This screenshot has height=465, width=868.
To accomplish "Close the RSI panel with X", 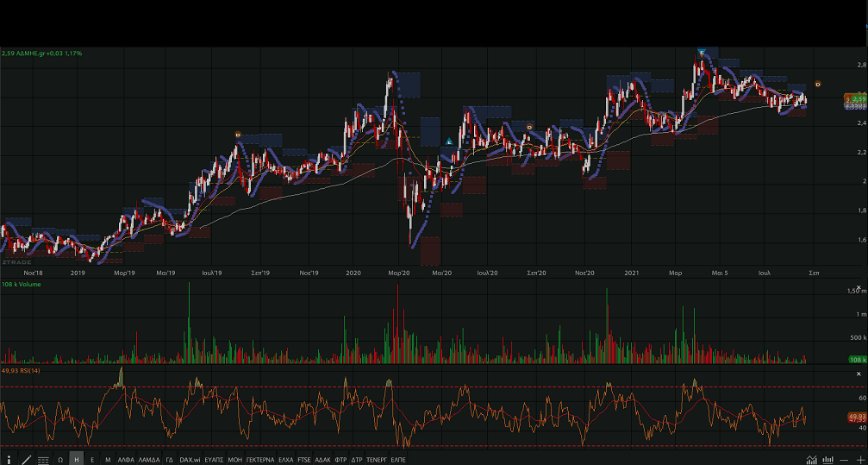I will (859, 374).
